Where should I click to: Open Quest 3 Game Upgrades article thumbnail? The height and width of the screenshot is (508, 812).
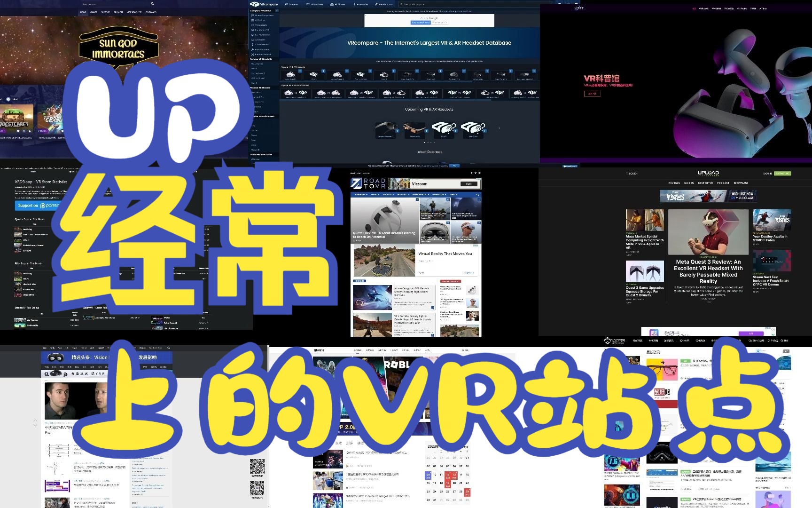point(645,271)
